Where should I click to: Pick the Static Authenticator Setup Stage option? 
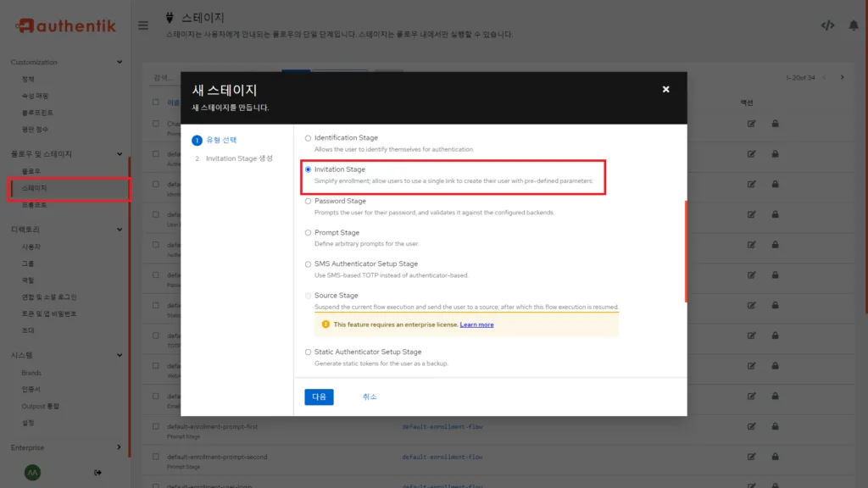(308, 352)
